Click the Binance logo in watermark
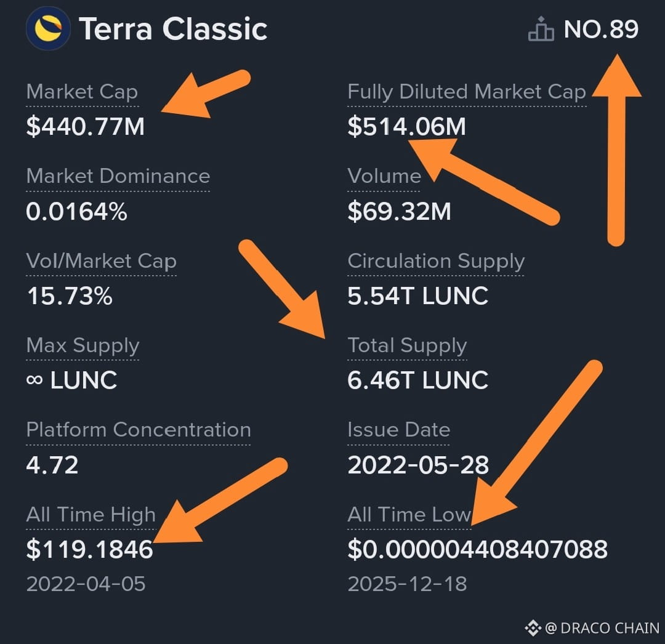This screenshot has width=665, height=644. 533,628
